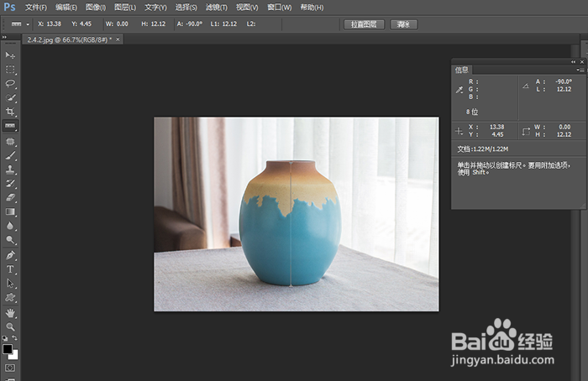This screenshot has height=381, width=588.
Task: Open the 图像(I) menu
Action: point(96,7)
